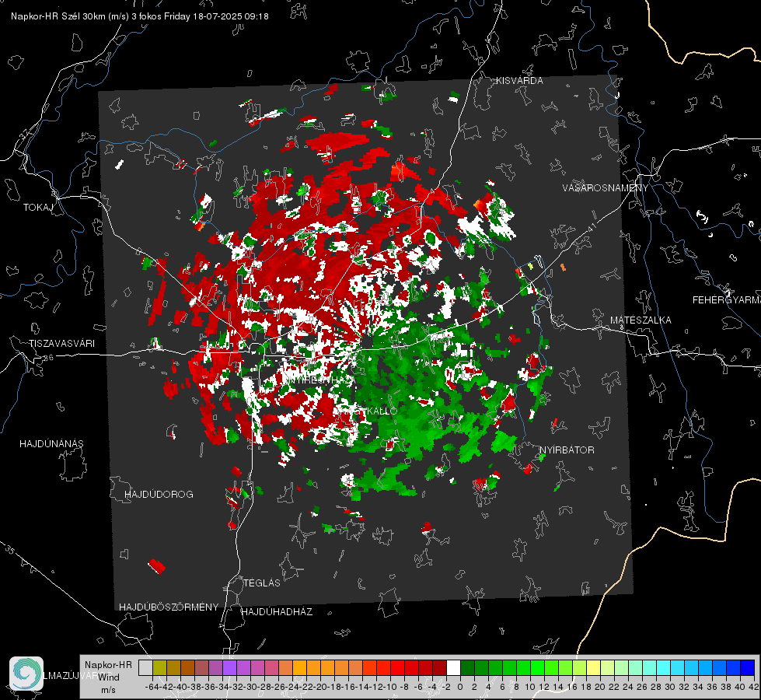Click the dark blue 40-42 legend swatch

[x=748, y=667]
